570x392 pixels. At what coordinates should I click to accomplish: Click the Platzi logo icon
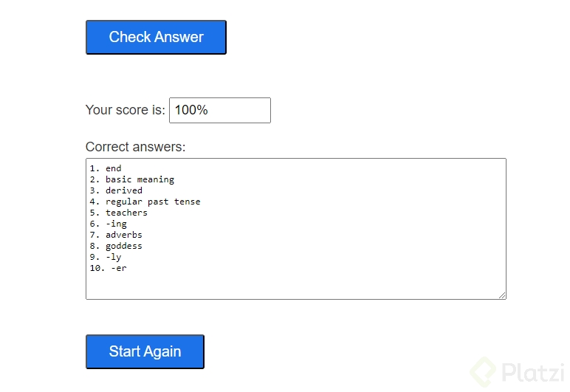tap(484, 371)
